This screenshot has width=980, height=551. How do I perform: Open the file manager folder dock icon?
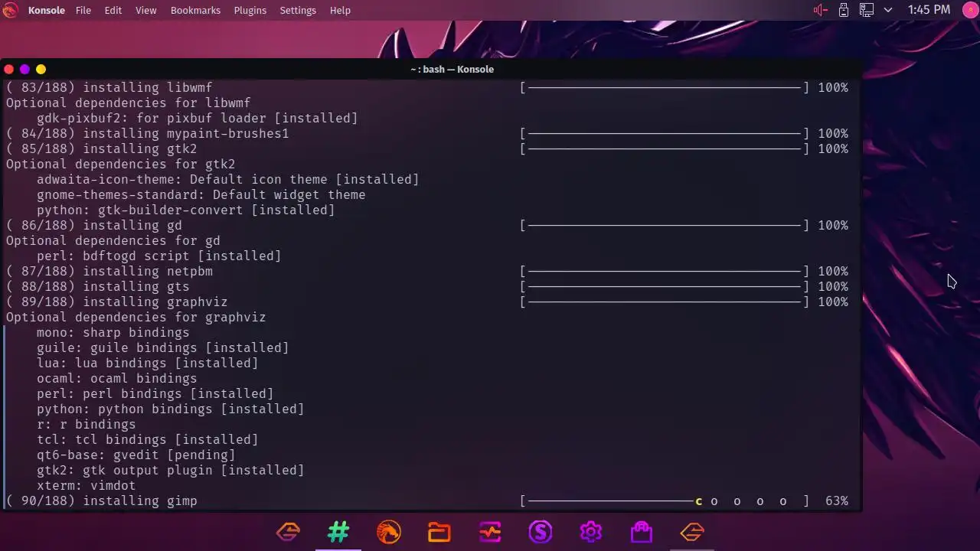click(439, 531)
